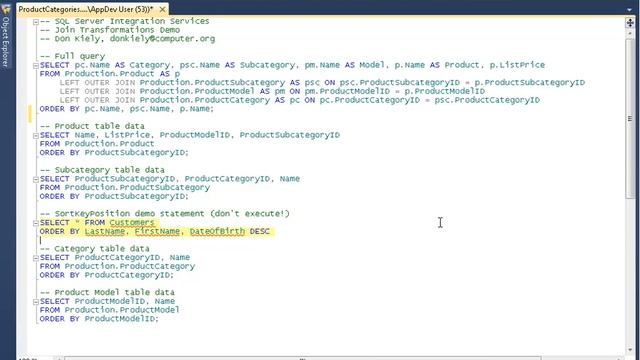The image size is (640, 360).
Task: Collapse the SELECT ProductCategoryID, Name statement
Action: 36,258
